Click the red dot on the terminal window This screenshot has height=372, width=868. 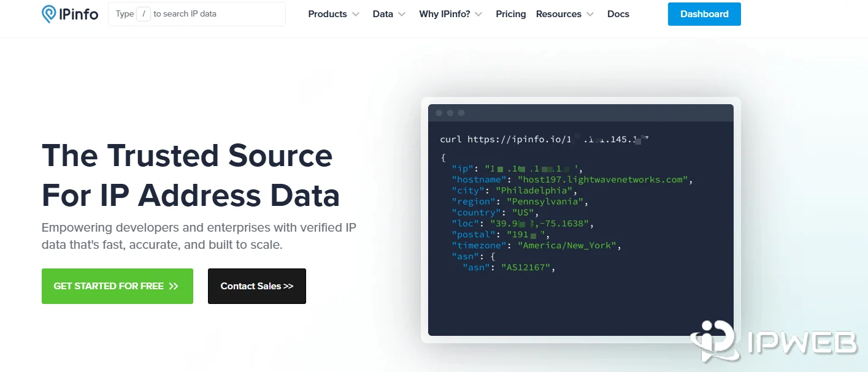(x=439, y=113)
